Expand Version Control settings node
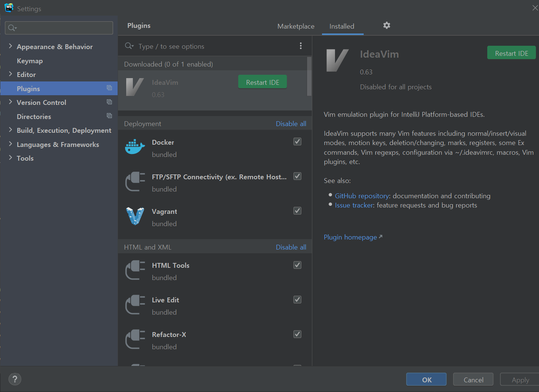The width and height of the screenshot is (539, 392). [x=10, y=102]
